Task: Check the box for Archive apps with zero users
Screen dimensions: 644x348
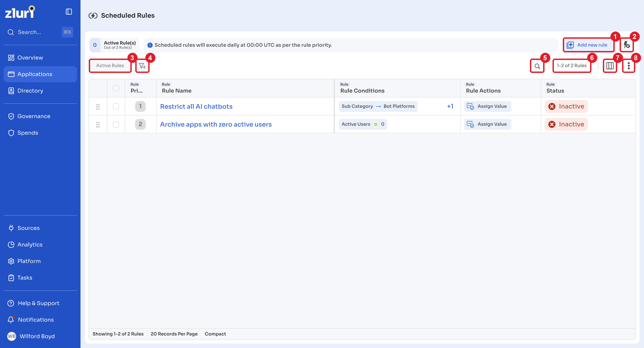Action: [x=116, y=124]
